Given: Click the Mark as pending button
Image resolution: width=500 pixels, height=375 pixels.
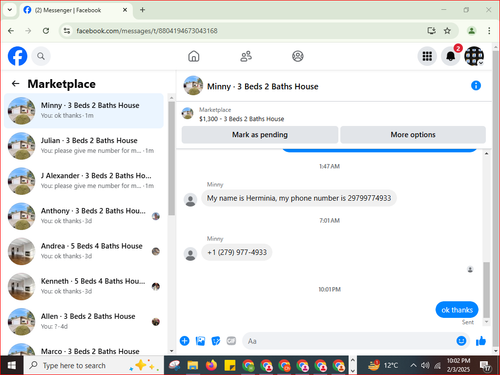Looking at the screenshot, I should [x=260, y=135].
